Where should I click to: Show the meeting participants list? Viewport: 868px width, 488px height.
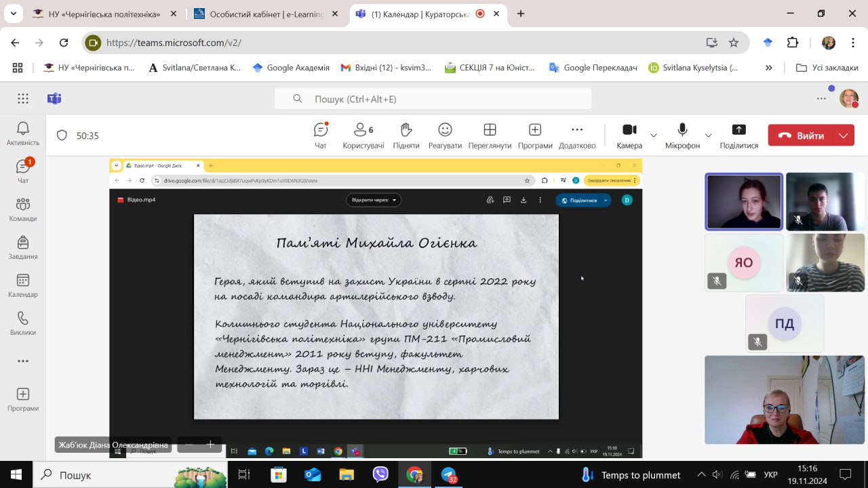click(363, 136)
